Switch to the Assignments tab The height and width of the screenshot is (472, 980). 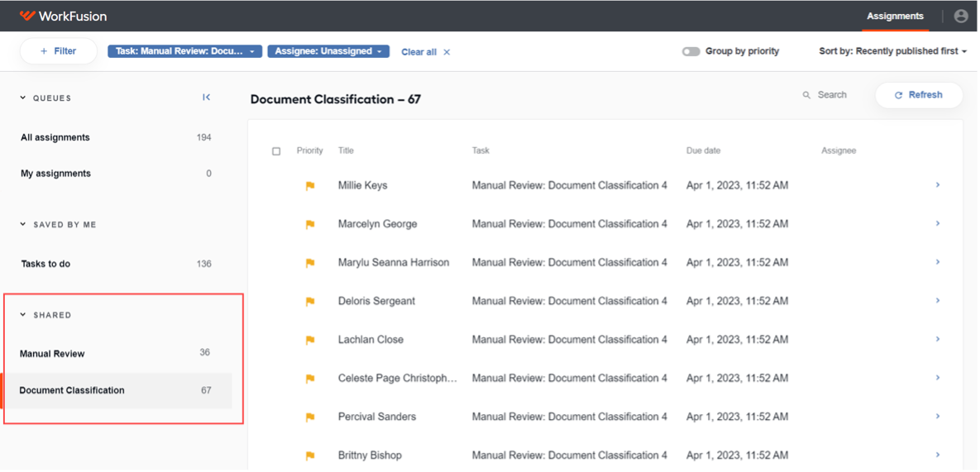(x=895, y=17)
